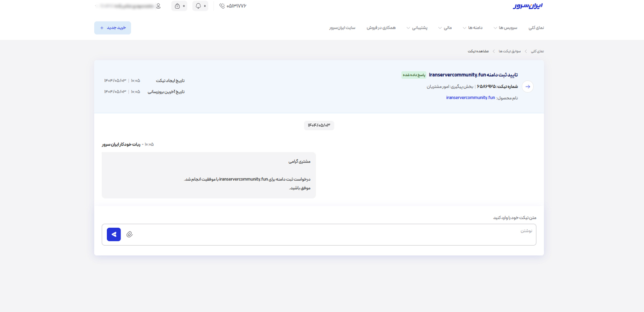Click the blue send message button
Viewport: 644px width, 312px height.
point(114,234)
